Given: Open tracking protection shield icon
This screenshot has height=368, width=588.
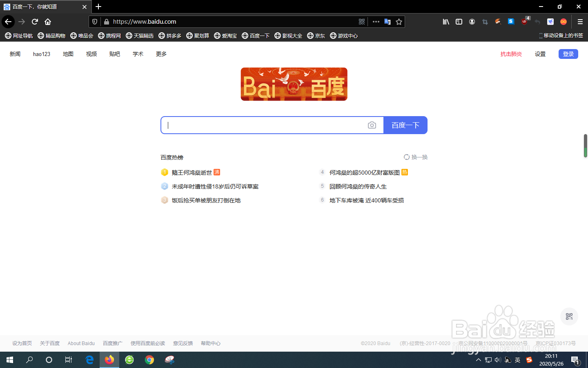Looking at the screenshot, I should [95, 22].
